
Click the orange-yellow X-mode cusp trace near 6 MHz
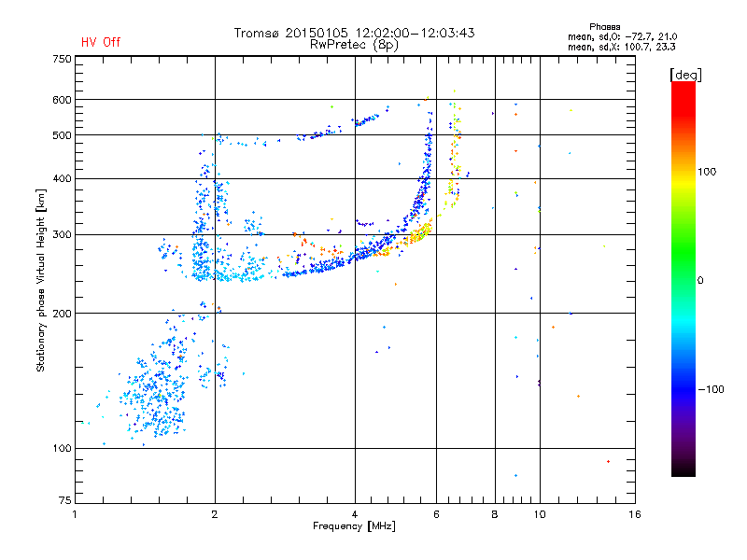click(421, 233)
